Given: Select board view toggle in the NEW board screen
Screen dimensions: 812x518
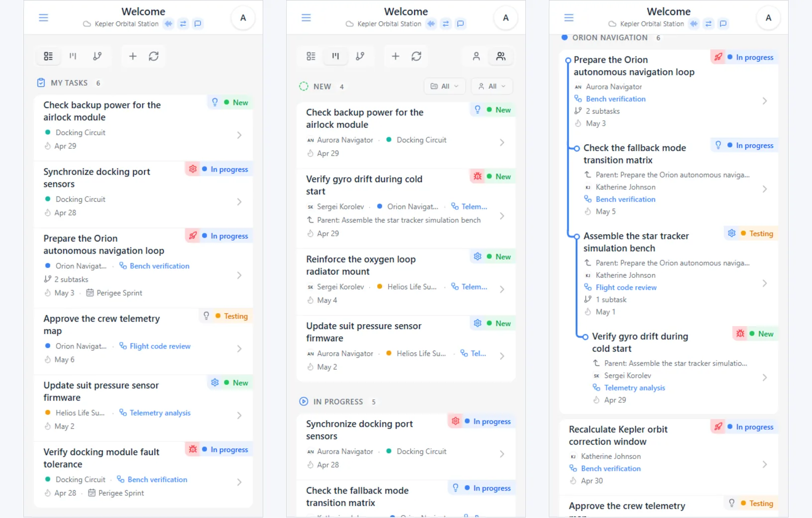Looking at the screenshot, I should pyautogui.click(x=335, y=56).
